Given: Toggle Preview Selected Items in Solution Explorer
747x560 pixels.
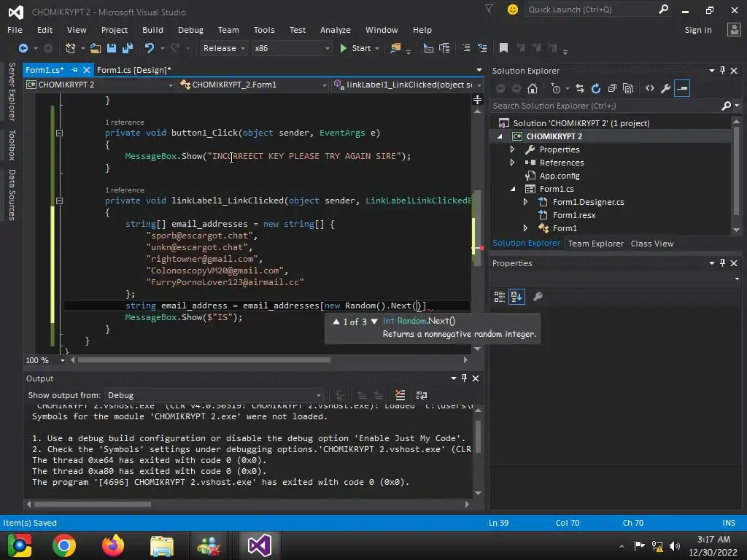Looking at the screenshot, I should tap(682, 88).
